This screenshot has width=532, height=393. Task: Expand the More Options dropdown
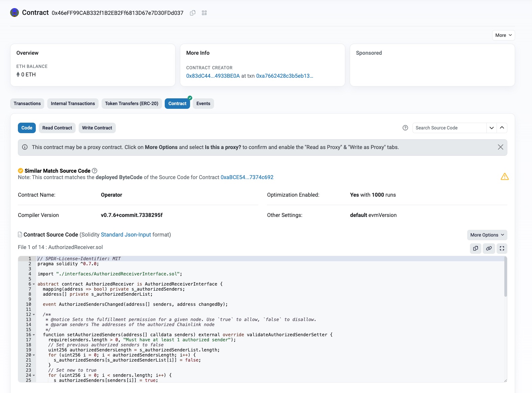click(x=486, y=235)
